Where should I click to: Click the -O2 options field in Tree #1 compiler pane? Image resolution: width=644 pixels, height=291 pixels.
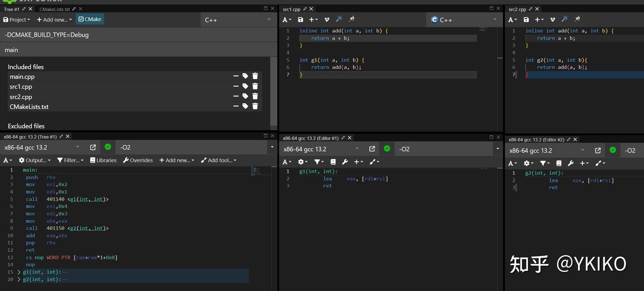pyautogui.click(x=192, y=147)
